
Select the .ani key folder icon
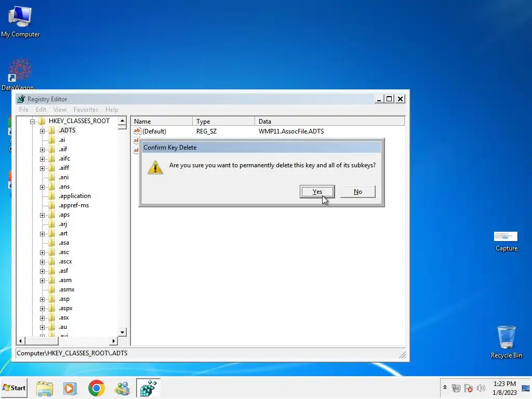(52, 177)
